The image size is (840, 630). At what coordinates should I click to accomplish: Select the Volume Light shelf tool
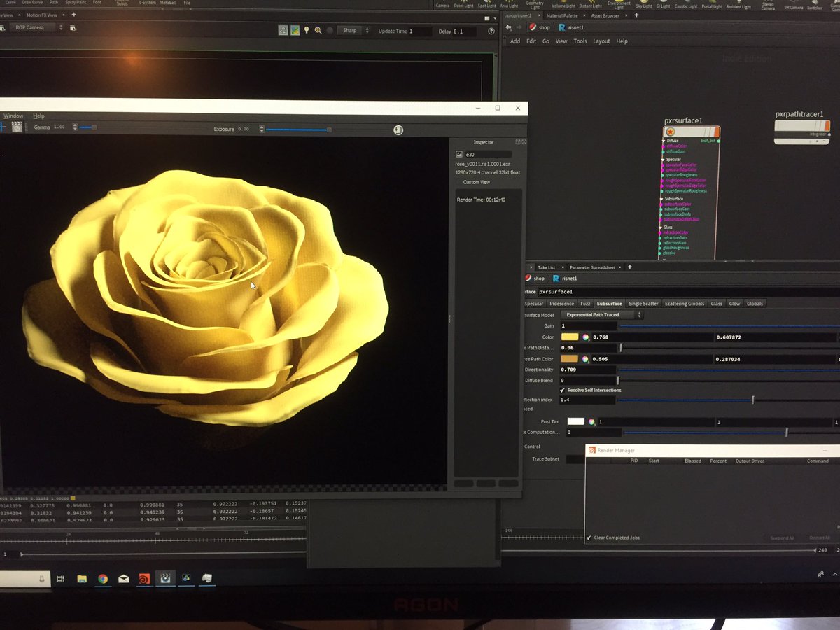(x=563, y=6)
